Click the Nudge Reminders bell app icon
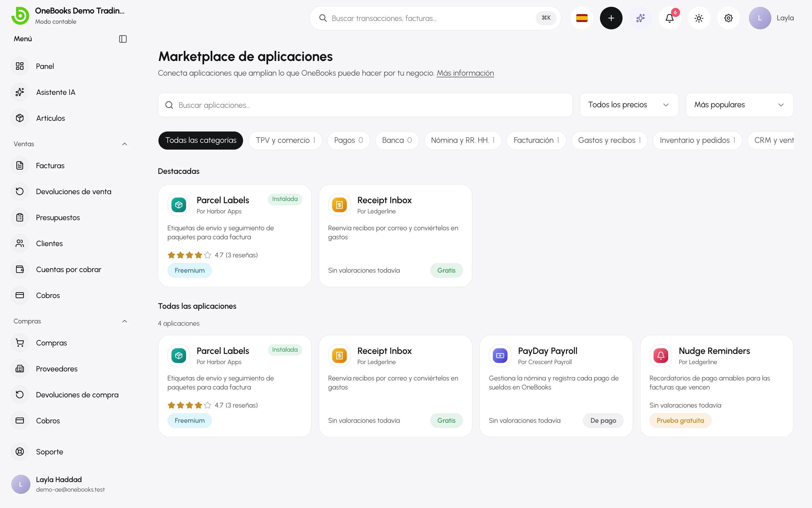Viewport: 812px width, 508px height. coord(661,356)
